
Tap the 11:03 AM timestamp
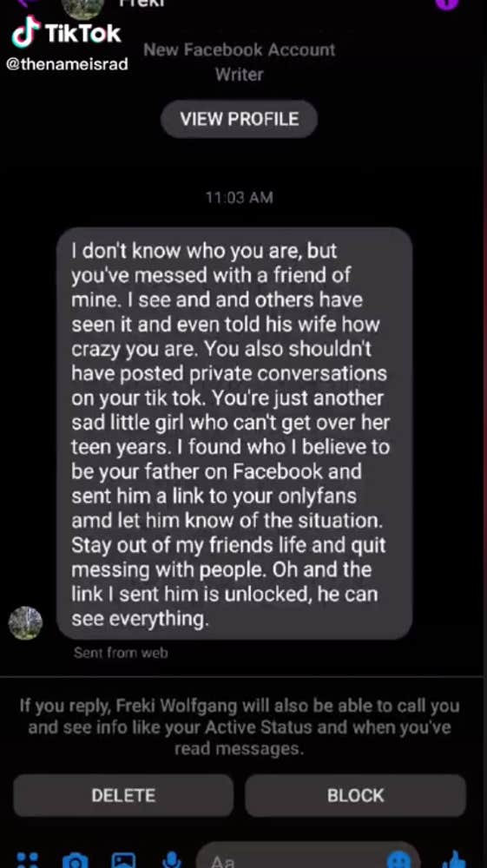[x=239, y=198]
